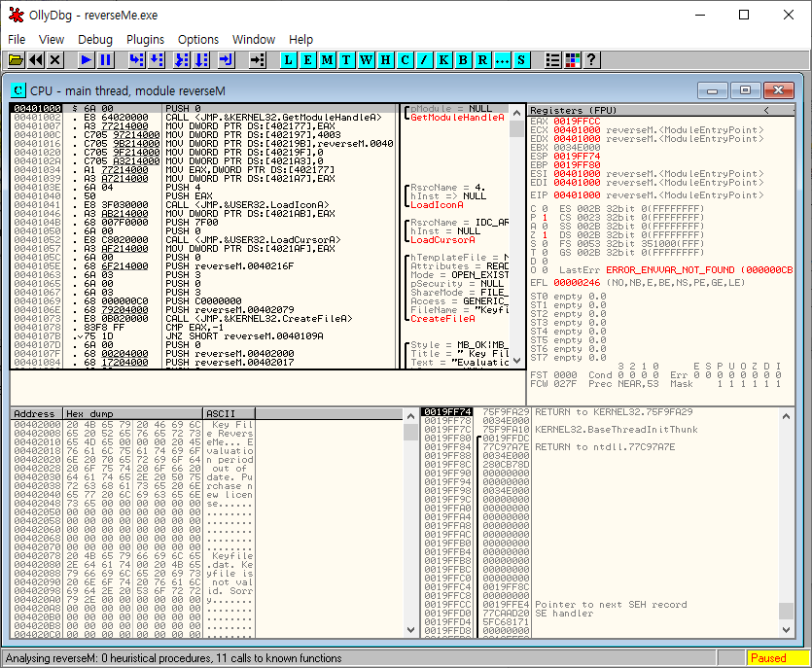Close the debugged program
Screen dimensions: 812x668
[x=55, y=60]
